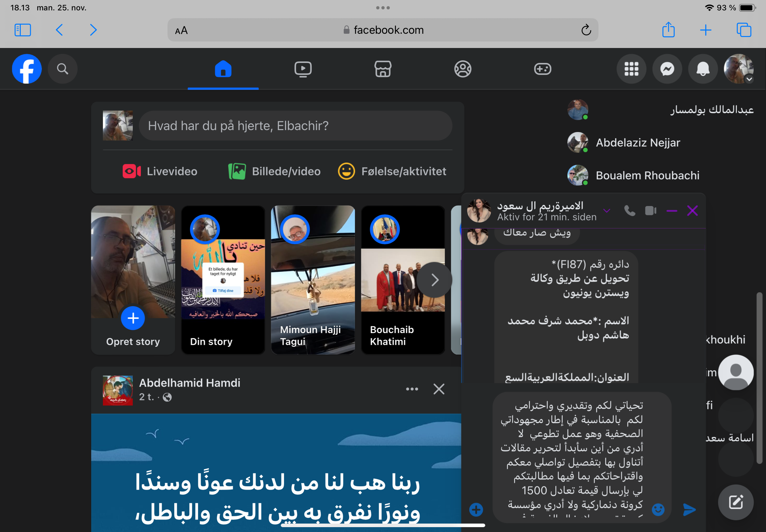Show next stories with arrow
This screenshot has width=766, height=532.
tap(434, 280)
